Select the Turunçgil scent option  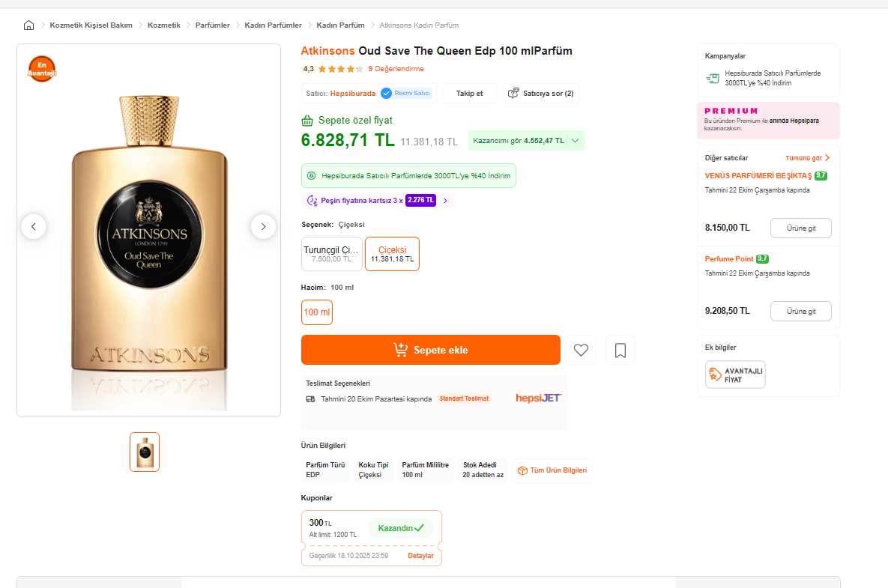pos(331,254)
